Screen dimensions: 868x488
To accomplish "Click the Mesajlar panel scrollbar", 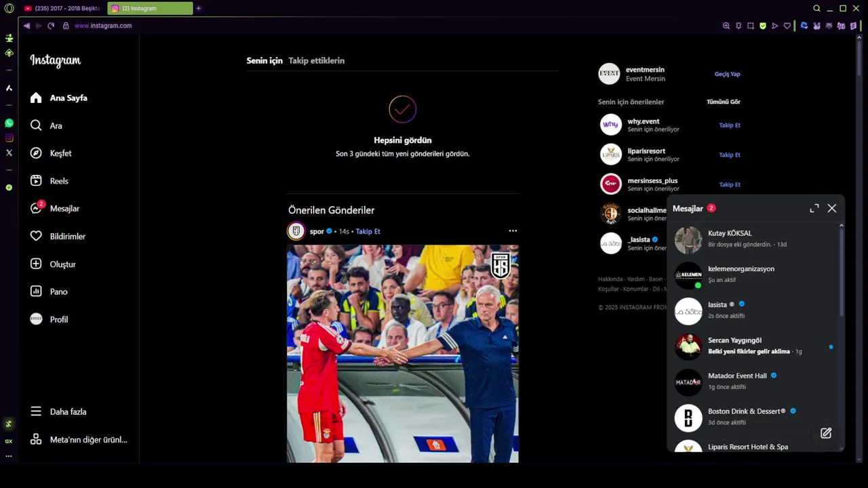I will [842, 271].
